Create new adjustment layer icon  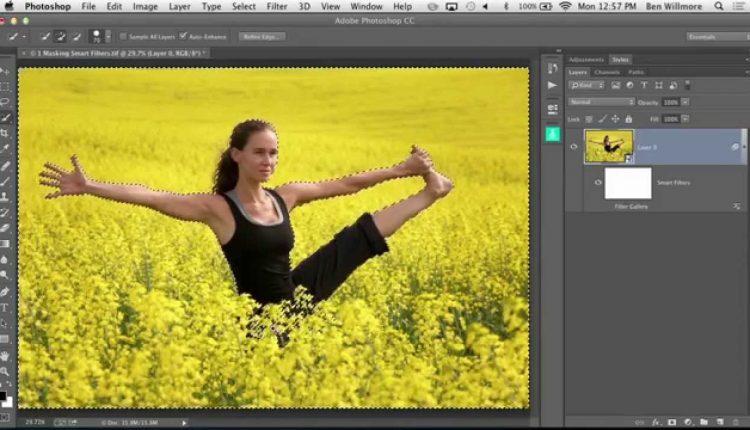pyautogui.click(x=688, y=422)
